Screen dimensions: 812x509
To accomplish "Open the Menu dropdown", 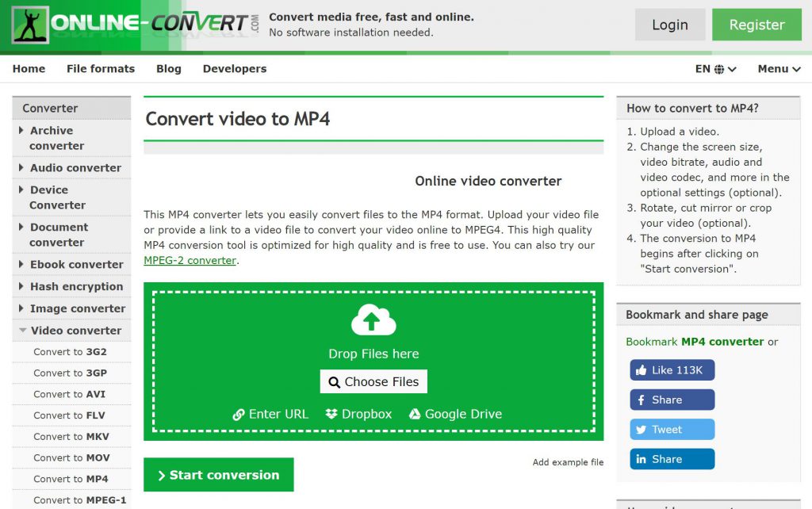I will (x=778, y=69).
